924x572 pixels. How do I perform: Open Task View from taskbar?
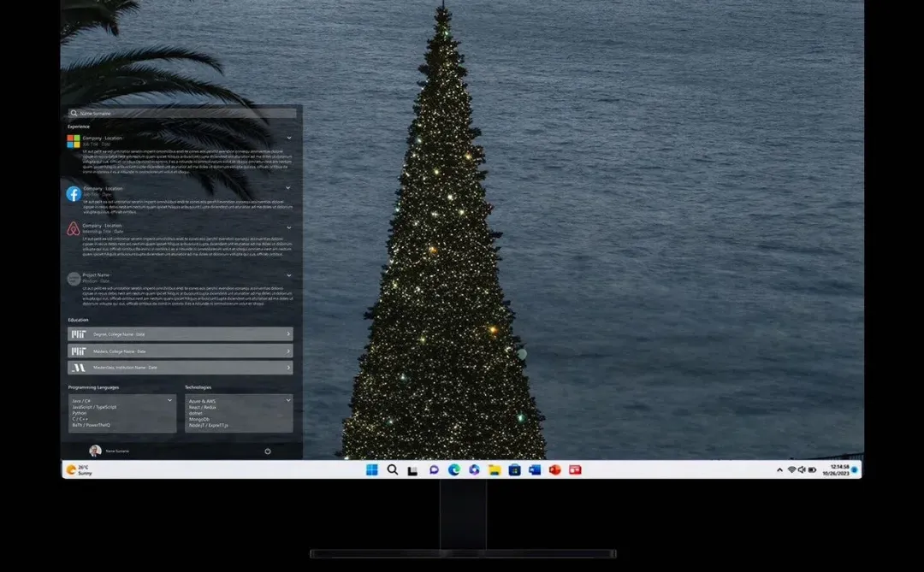tap(412, 470)
